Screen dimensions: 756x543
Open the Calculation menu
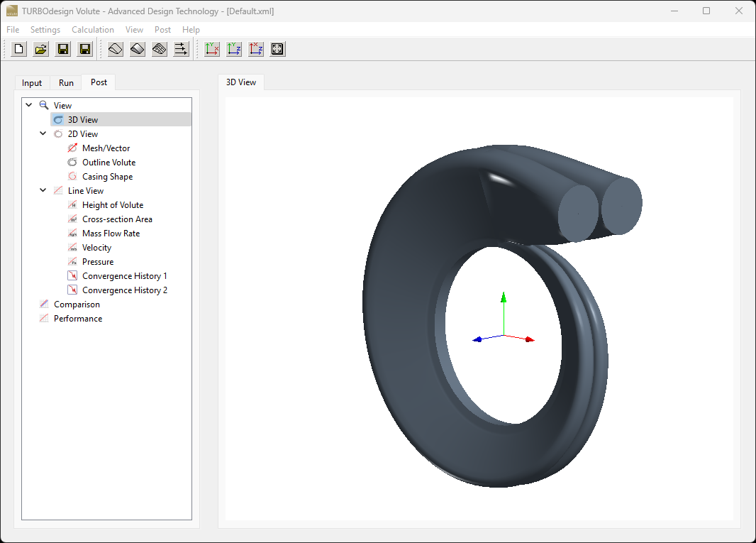tap(93, 29)
